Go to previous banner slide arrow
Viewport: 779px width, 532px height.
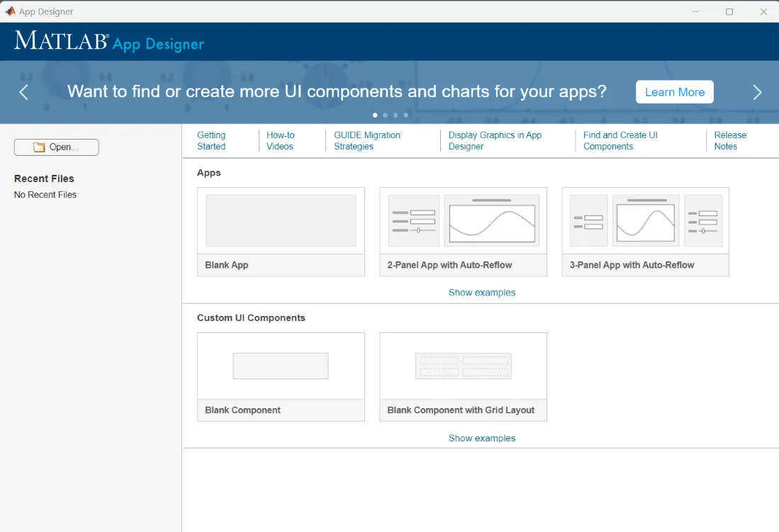click(23, 92)
